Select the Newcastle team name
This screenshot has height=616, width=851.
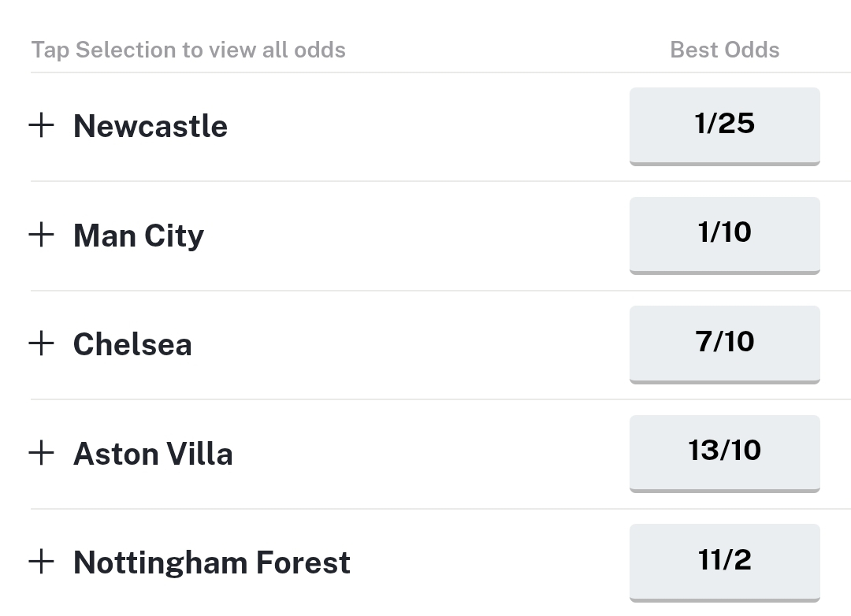pyautogui.click(x=151, y=126)
